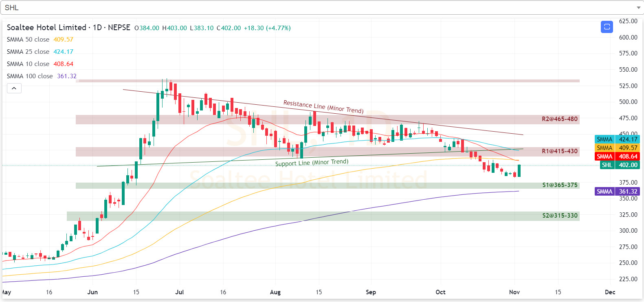Click the R1@415-430 resistance label
This screenshot has width=644, height=302.
[559, 151]
